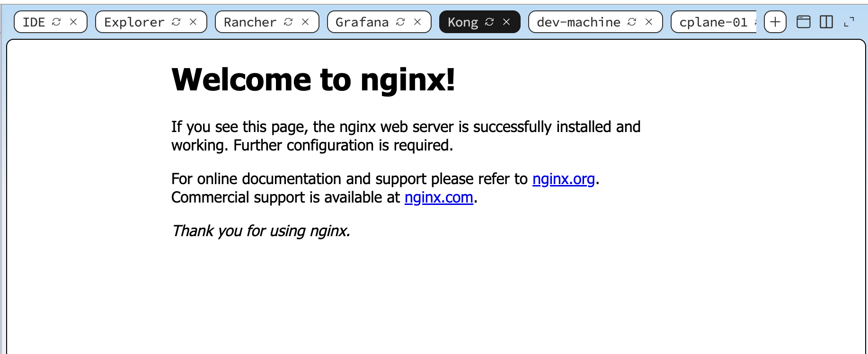Close the IDE tab
Image resolution: width=868 pixels, height=354 pixels.
pyautogui.click(x=73, y=22)
